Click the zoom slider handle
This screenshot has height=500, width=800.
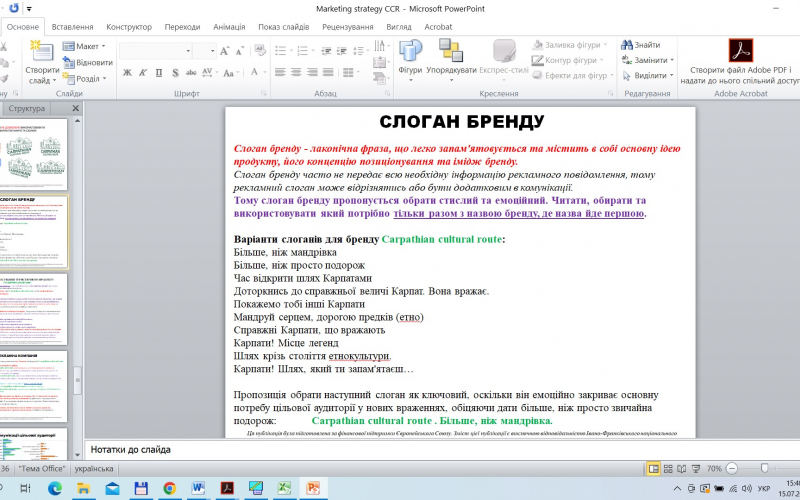(764, 468)
